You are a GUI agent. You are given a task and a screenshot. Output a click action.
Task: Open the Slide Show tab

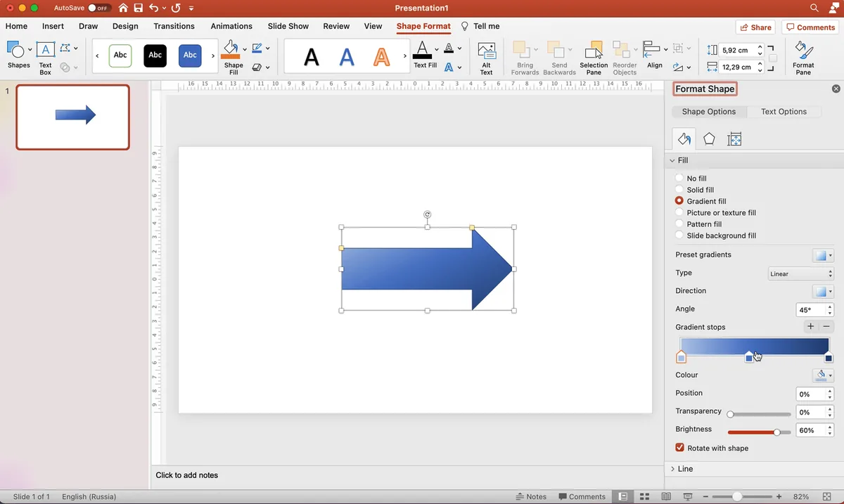click(x=288, y=26)
